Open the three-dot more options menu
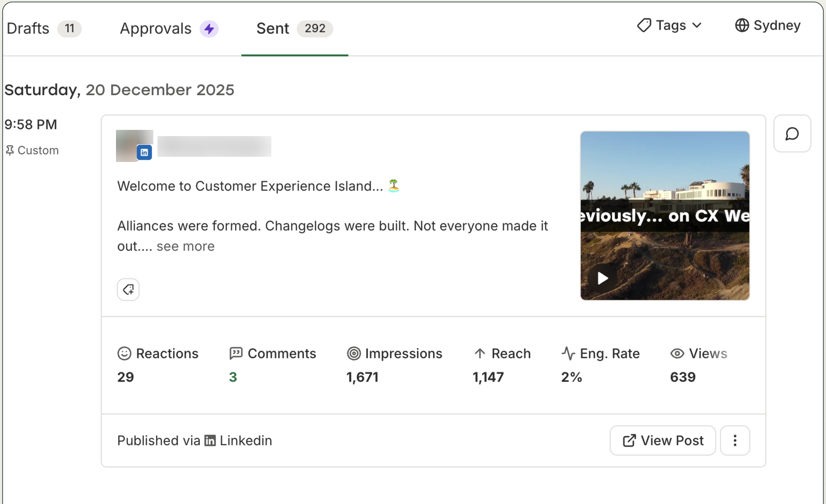 pyautogui.click(x=734, y=440)
